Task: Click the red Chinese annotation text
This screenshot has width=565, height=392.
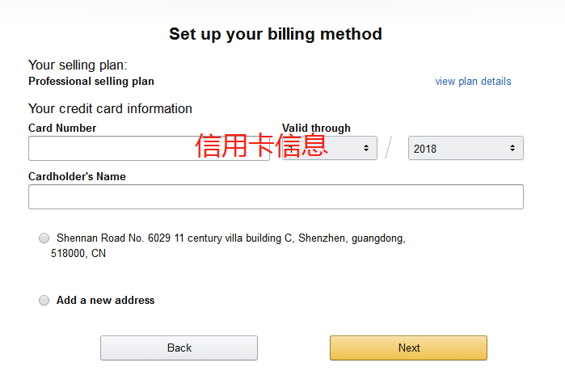Action: click(261, 145)
